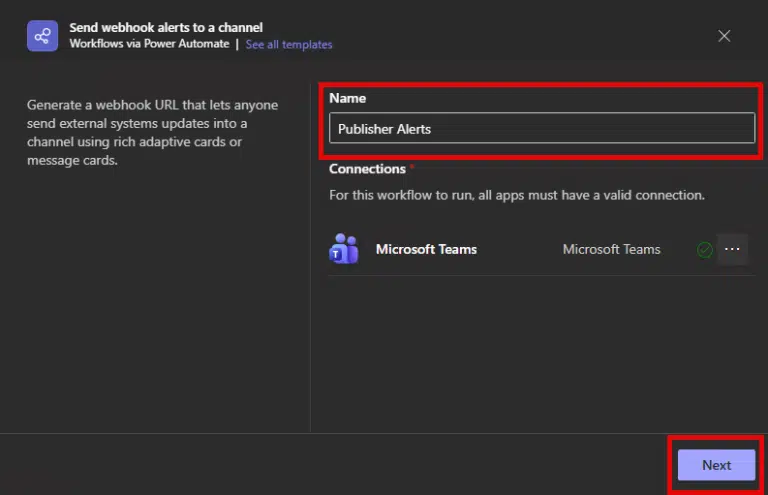768x495 pixels.
Task: Click the Connections section heading
Action: tap(367, 169)
